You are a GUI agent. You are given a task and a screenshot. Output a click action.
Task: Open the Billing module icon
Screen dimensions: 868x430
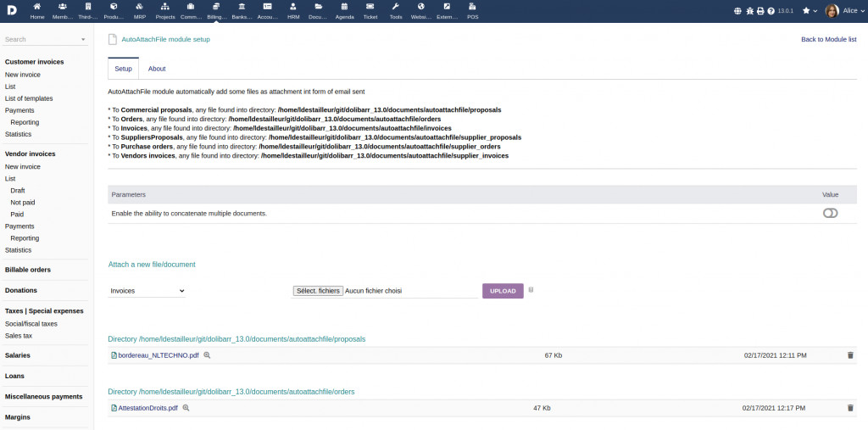[x=216, y=7]
